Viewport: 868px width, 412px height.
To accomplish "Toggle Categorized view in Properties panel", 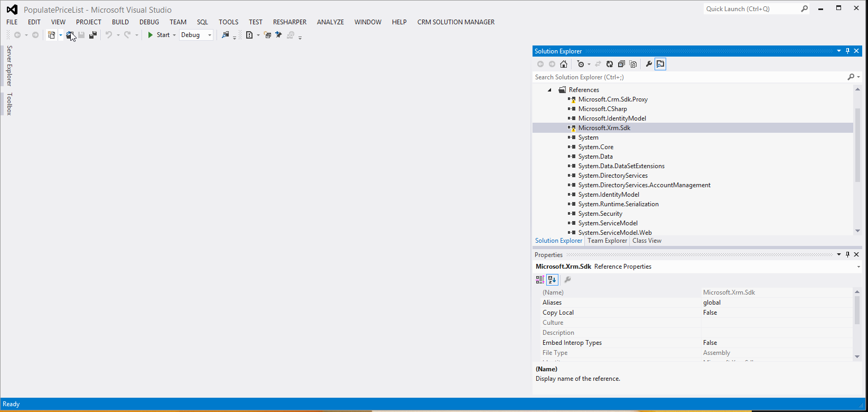I will [540, 279].
